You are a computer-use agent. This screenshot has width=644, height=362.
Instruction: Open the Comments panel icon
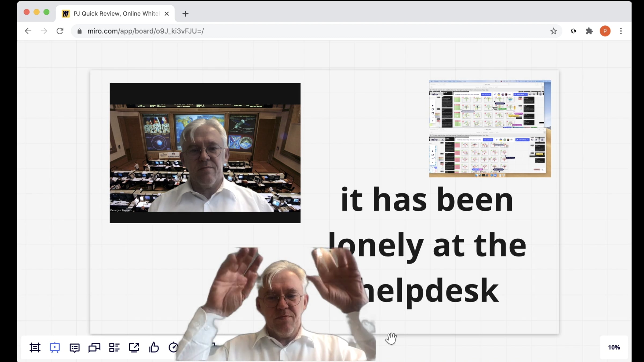pos(74,348)
